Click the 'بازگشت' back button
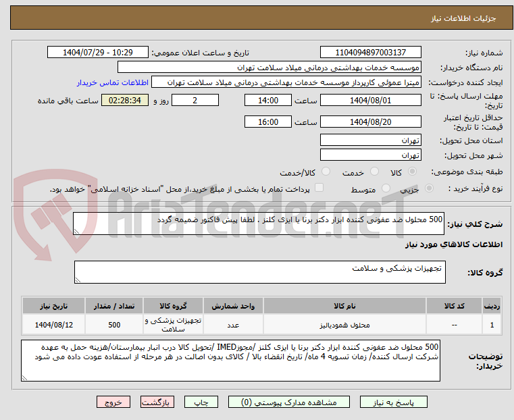 (x=157, y=402)
